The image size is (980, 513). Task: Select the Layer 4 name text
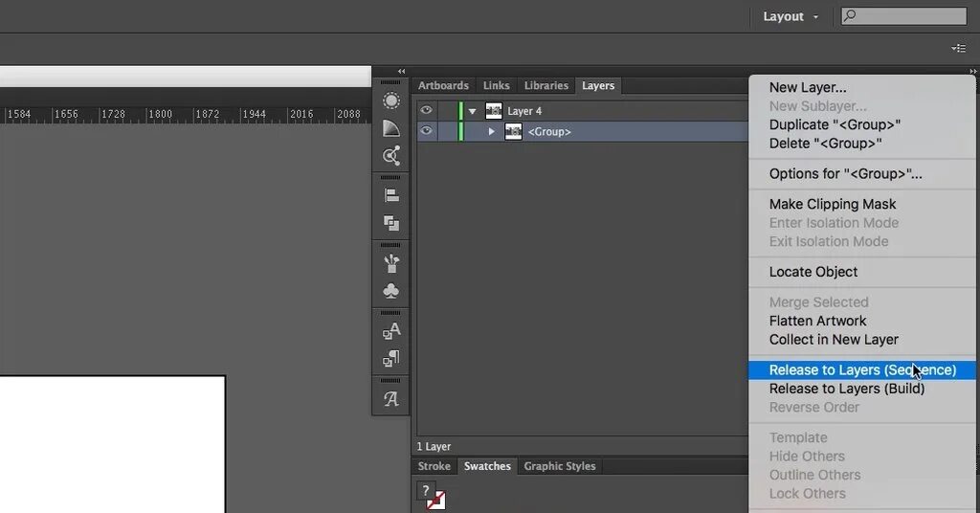(x=524, y=111)
